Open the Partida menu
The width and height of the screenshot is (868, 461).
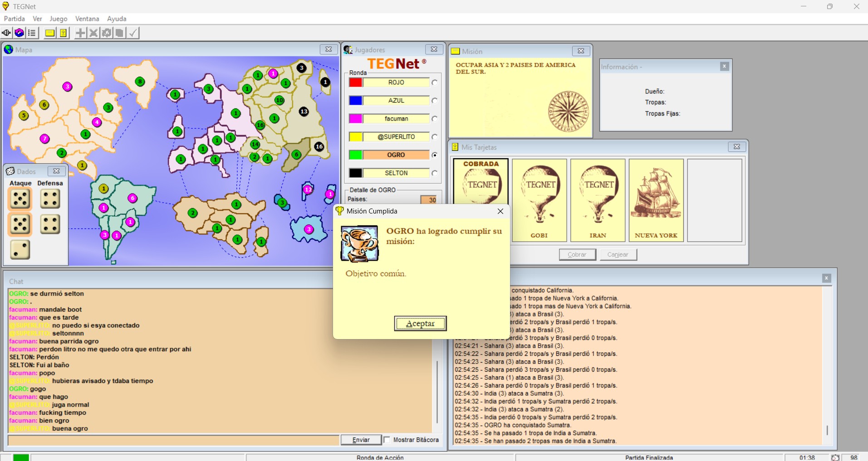coord(15,19)
